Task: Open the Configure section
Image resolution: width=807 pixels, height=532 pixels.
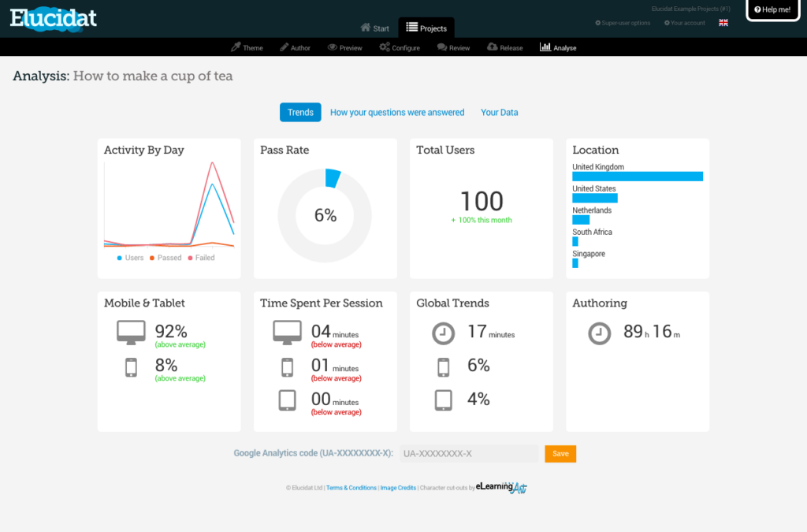Action: 400,48
